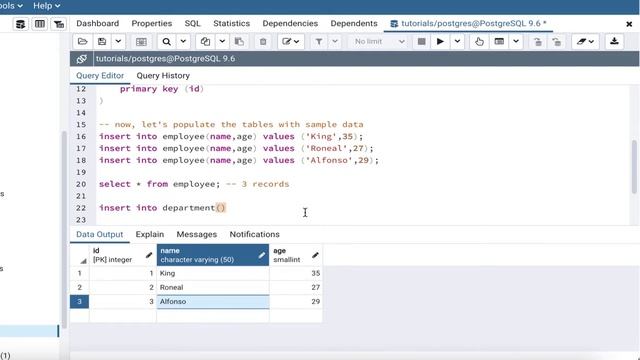
Task: Click the hand pointer icon in toolbar
Action: click(x=479, y=42)
